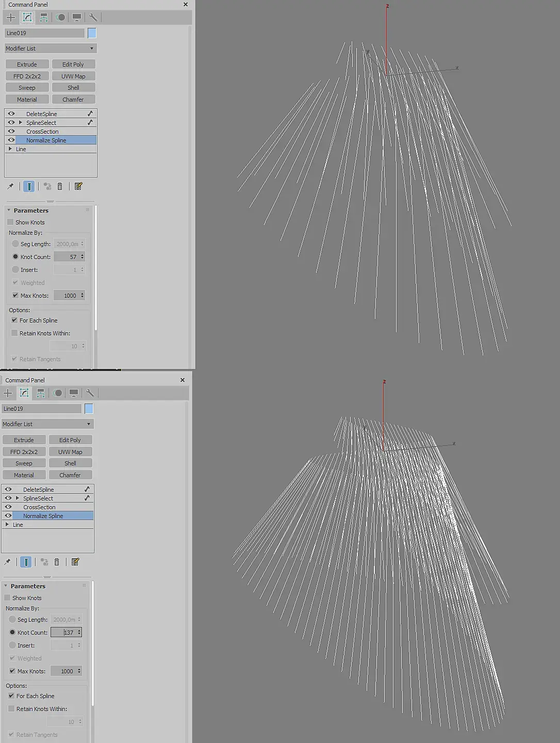The height and width of the screenshot is (743, 560).
Task: Toggle Show End Result in bottom panel
Action: pyautogui.click(x=26, y=562)
